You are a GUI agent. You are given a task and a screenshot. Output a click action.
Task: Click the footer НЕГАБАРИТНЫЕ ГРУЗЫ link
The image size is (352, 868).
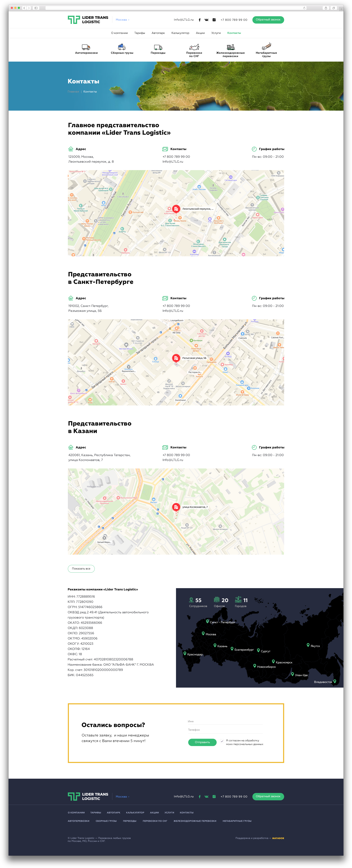237,821
